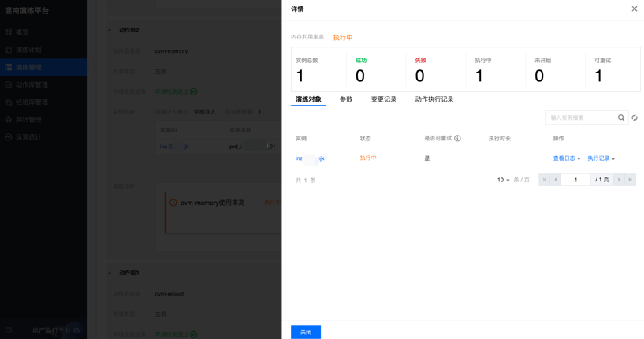
Task: Go to previous page of results
Action: coord(555,180)
